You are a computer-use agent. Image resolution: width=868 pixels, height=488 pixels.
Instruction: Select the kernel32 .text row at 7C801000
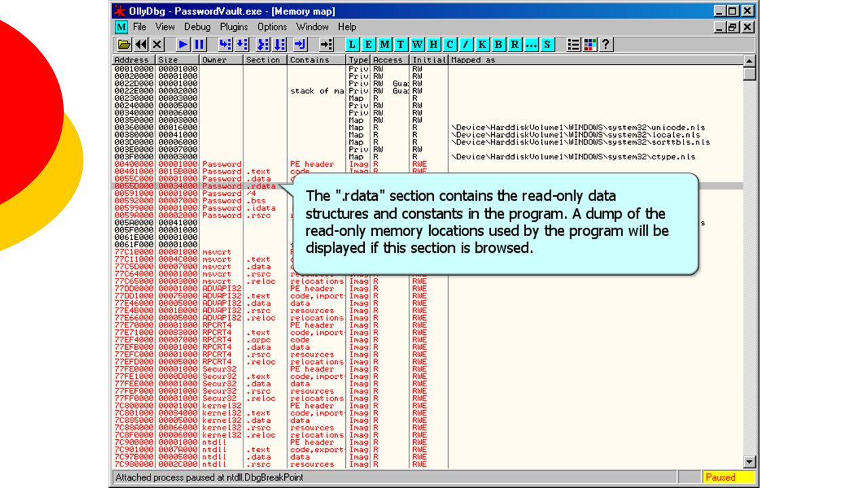pos(427,413)
